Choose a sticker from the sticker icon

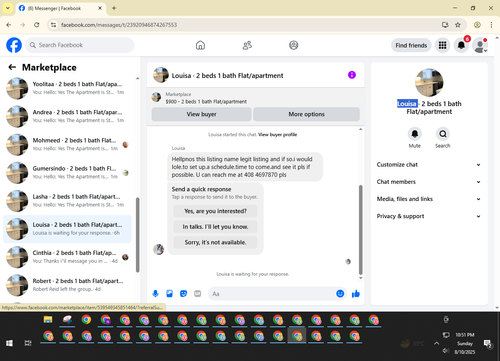tap(183, 294)
